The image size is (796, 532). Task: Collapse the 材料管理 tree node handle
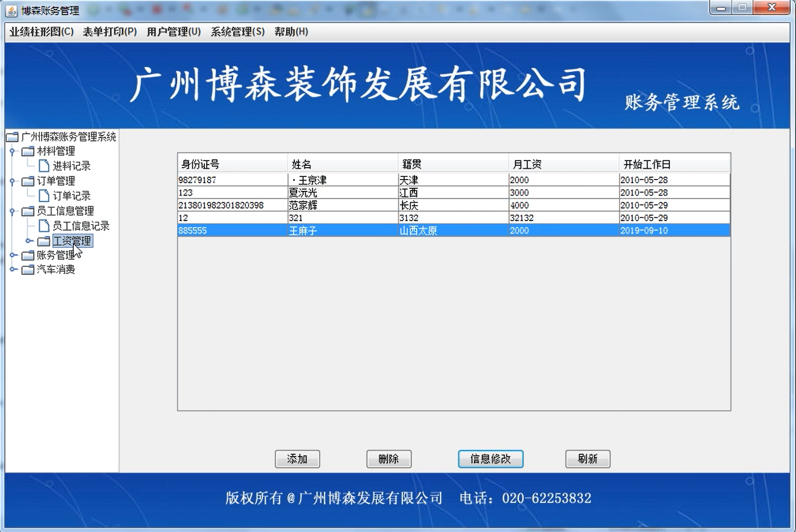coord(12,152)
